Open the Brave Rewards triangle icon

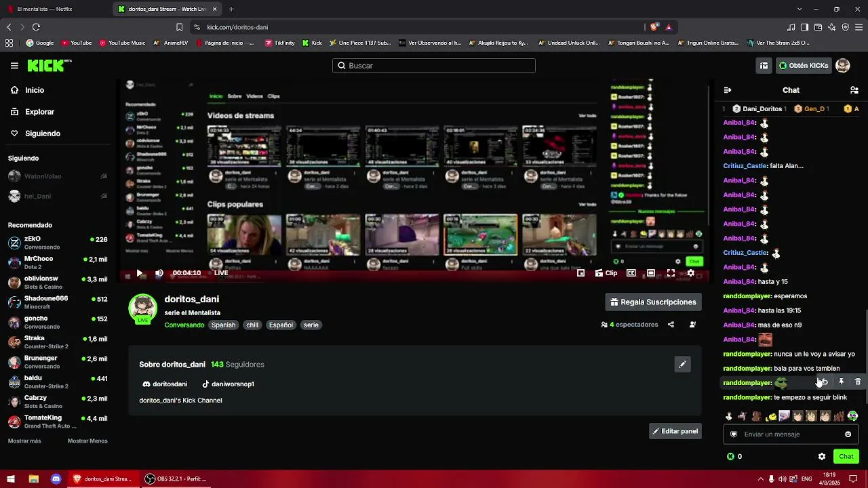669,27
